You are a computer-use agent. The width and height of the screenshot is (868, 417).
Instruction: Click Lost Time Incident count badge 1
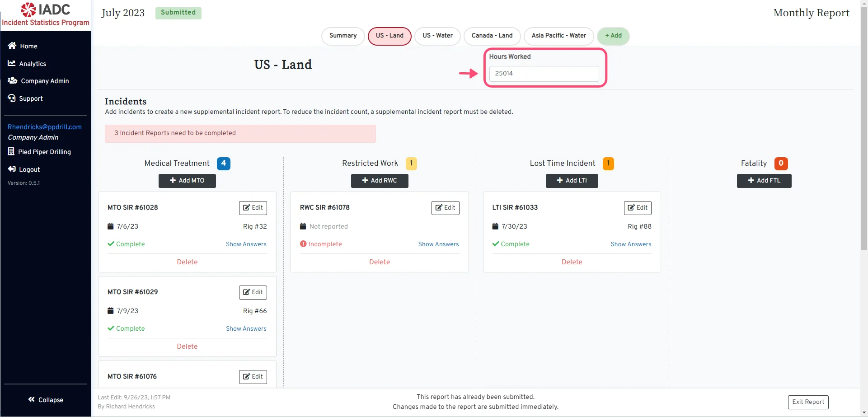pos(608,164)
